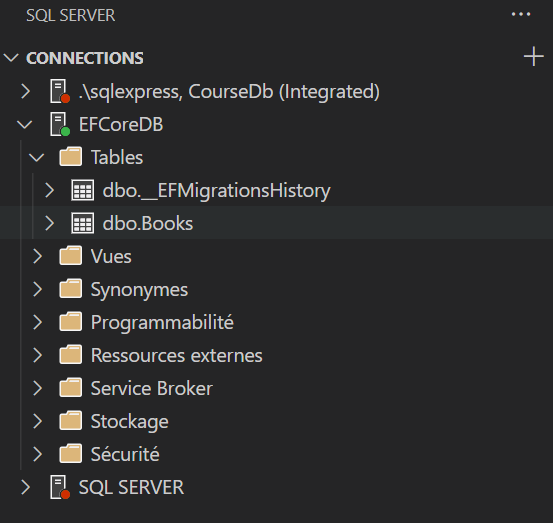Collapse the EFCoreDB connection chevron
Viewport: 553px width, 523px height.
[x=25, y=124]
